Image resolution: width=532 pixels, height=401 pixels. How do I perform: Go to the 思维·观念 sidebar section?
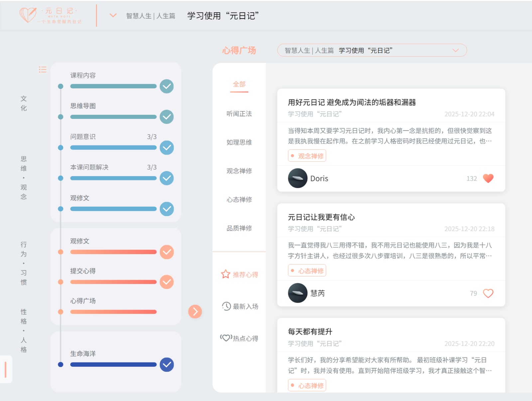[x=24, y=178]
